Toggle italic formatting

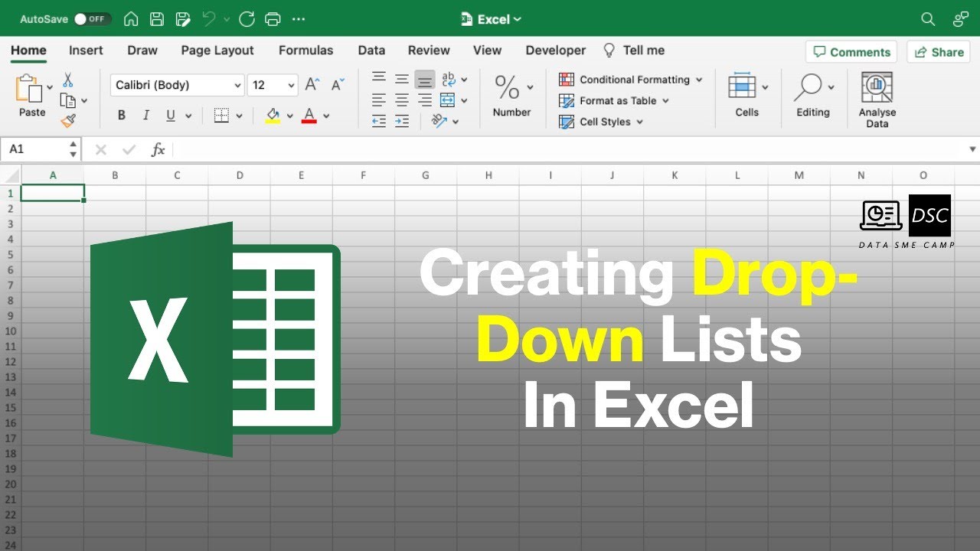(x=145, y=116)
